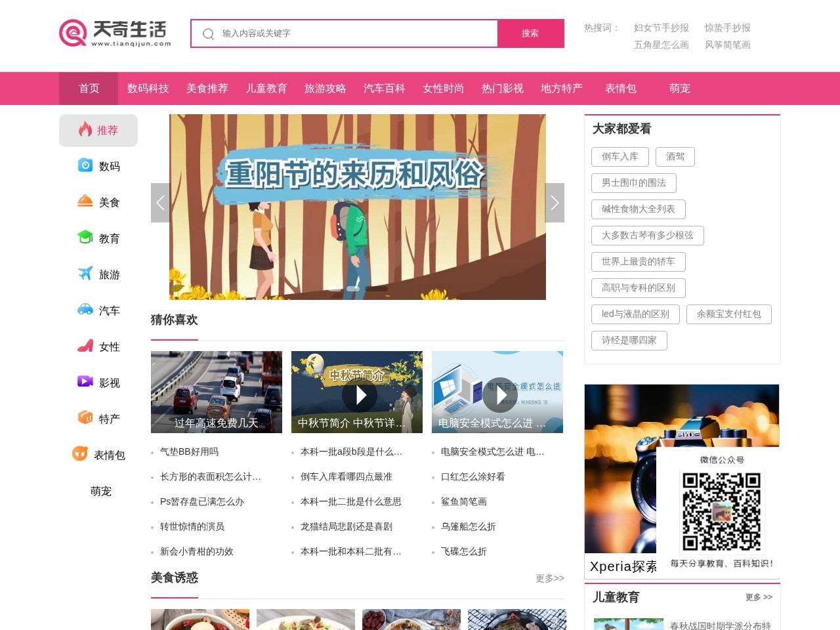Switch to the 儿童教育 navigation tab
Viewport: 840px width, 630px height.
(266, 89)
